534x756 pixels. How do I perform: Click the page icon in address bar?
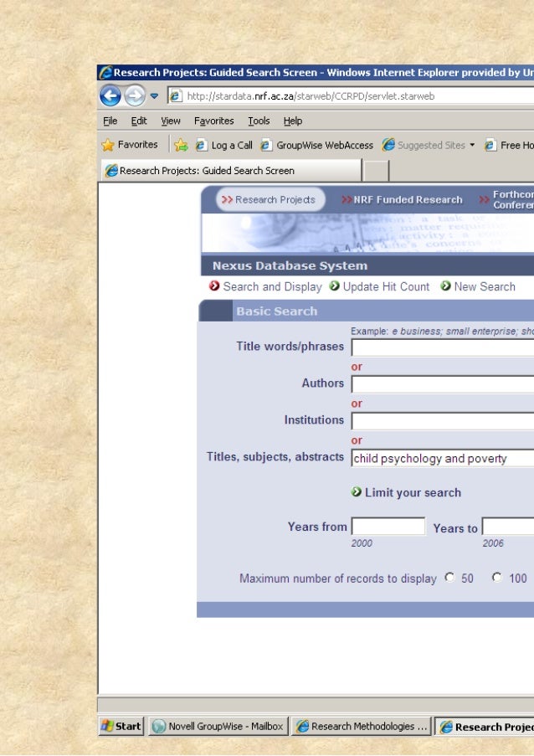pos(176,96)
